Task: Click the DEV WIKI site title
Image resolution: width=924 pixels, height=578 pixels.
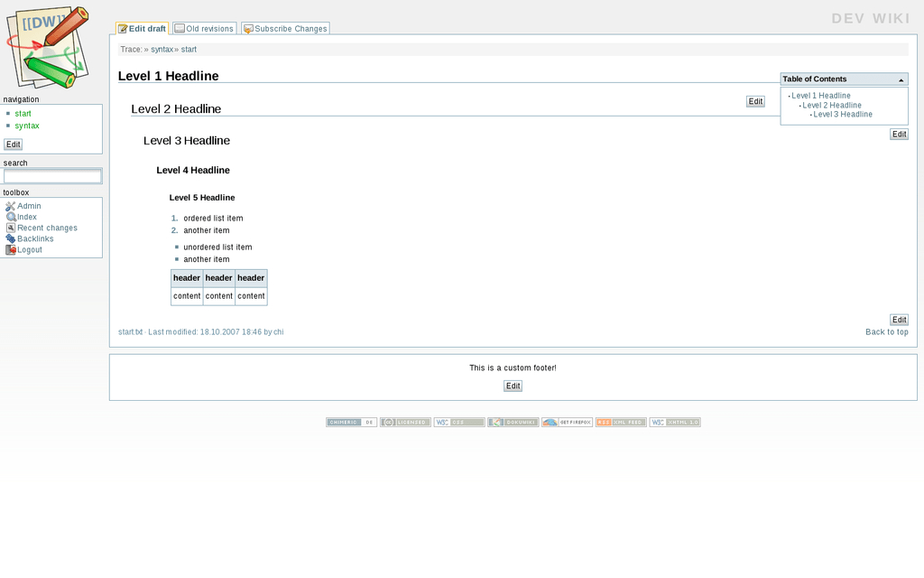Action: 871,19
